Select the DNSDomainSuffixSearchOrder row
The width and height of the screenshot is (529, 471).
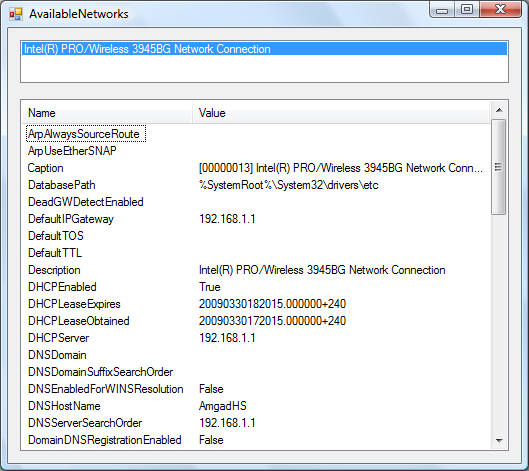[x=101, y=371]
